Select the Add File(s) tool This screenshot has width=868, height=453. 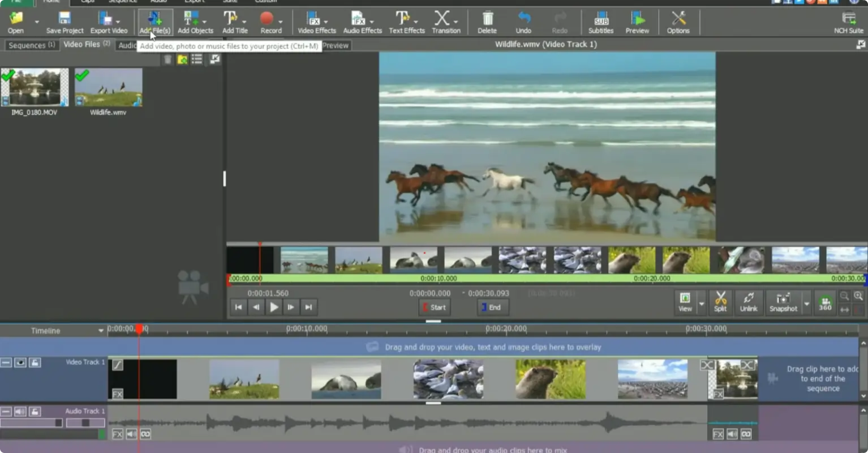pos(154,22)
